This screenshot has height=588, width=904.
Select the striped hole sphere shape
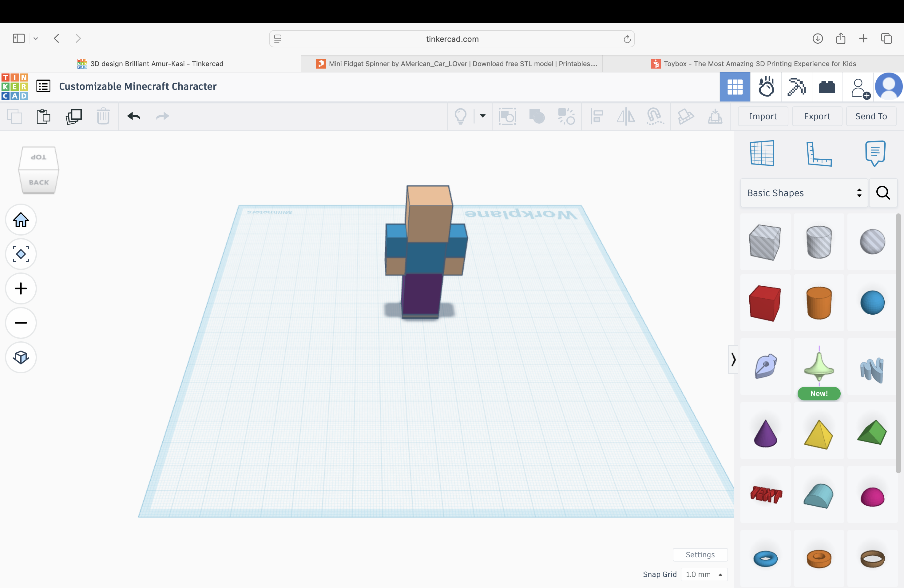872,242
